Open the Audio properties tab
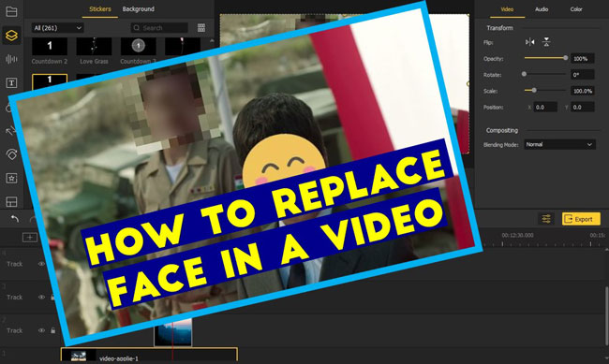 [x=542, y=9]
